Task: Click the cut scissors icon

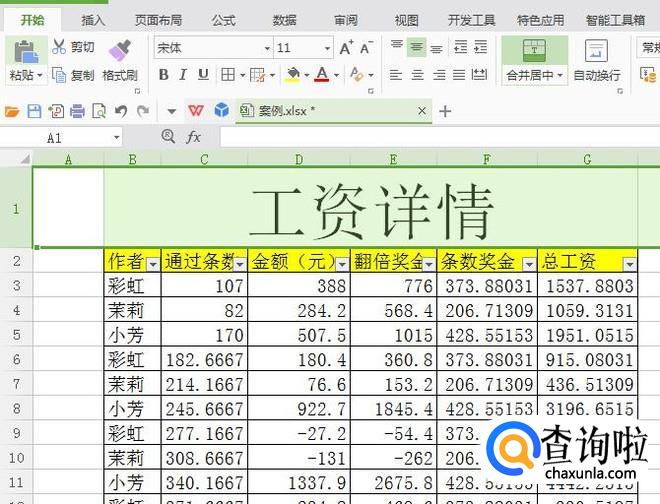Action: click(x=59, y=47)
